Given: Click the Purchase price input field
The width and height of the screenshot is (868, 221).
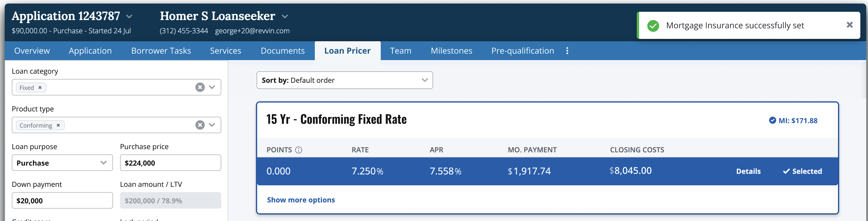Looking at the screenshot, I should (x=170, y=163).
